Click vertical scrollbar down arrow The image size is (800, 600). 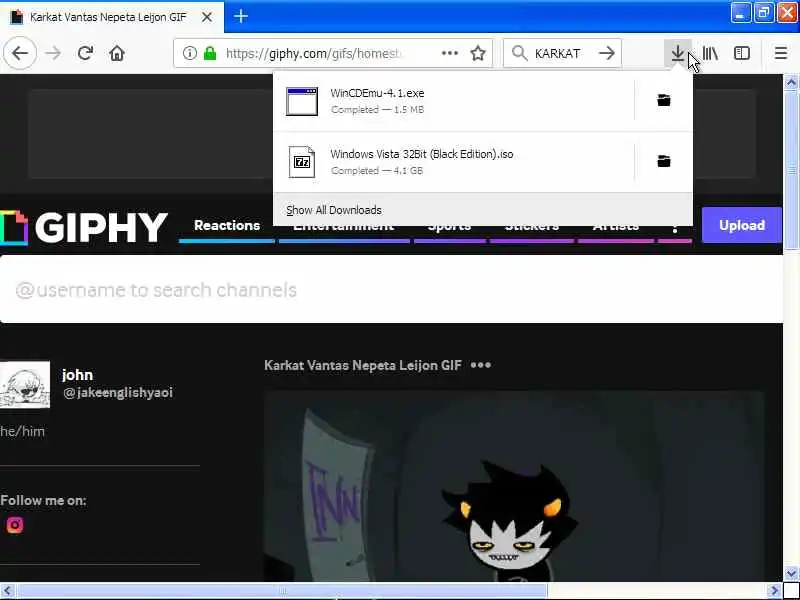[x=791, y=573]
